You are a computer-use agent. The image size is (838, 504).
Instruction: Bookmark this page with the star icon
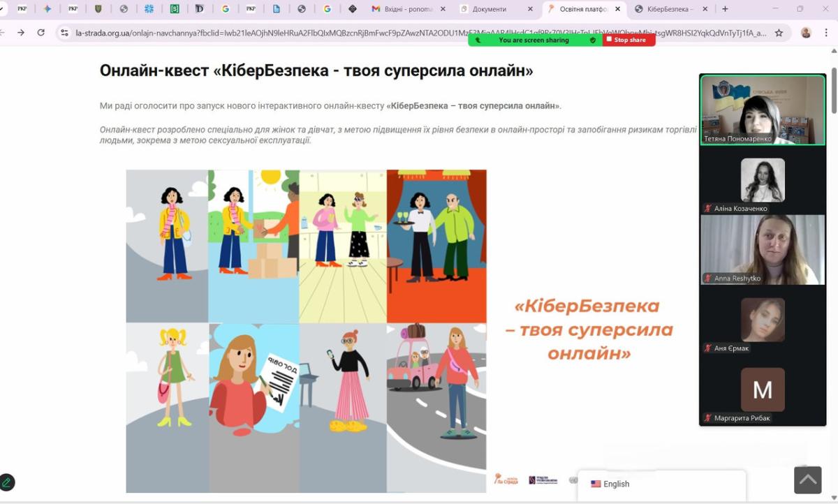[x=779, y=33]
